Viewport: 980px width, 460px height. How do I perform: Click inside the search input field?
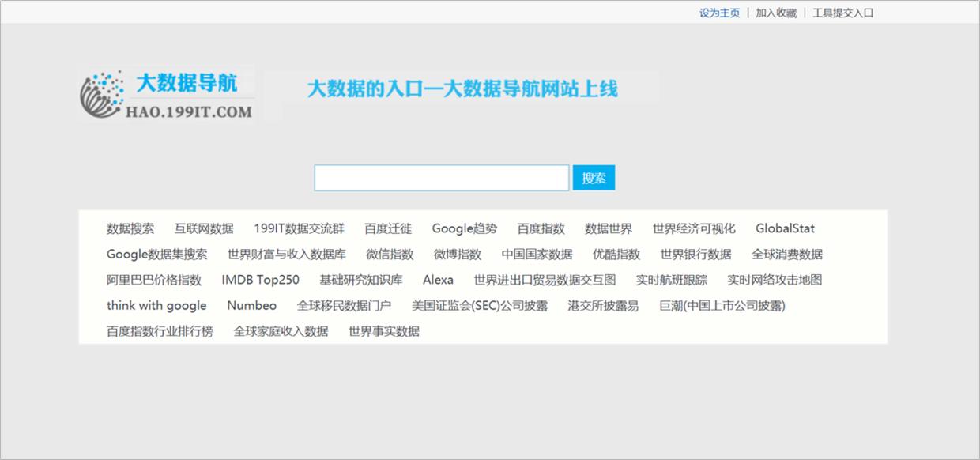pyautogui.click(x=441, y=177)
